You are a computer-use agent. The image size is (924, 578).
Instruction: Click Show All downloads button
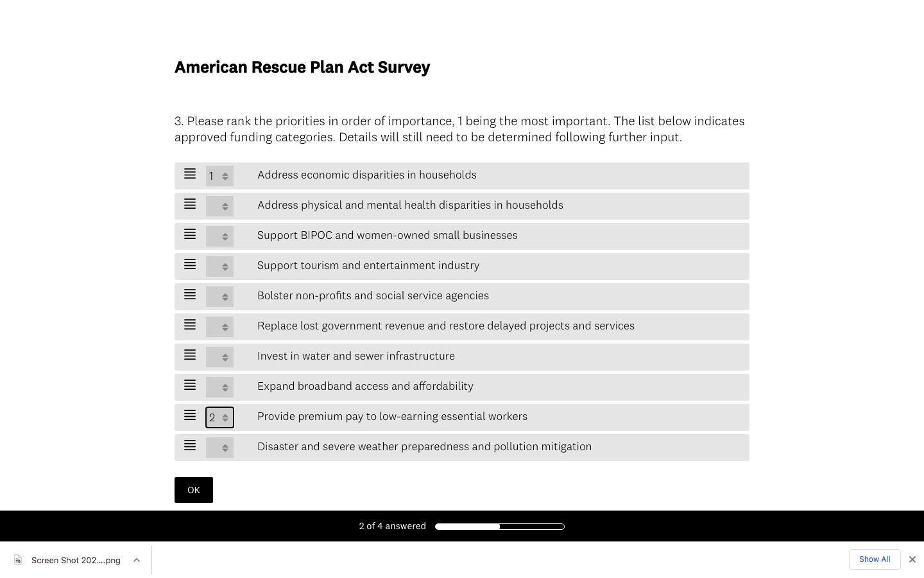coord(875,559)
